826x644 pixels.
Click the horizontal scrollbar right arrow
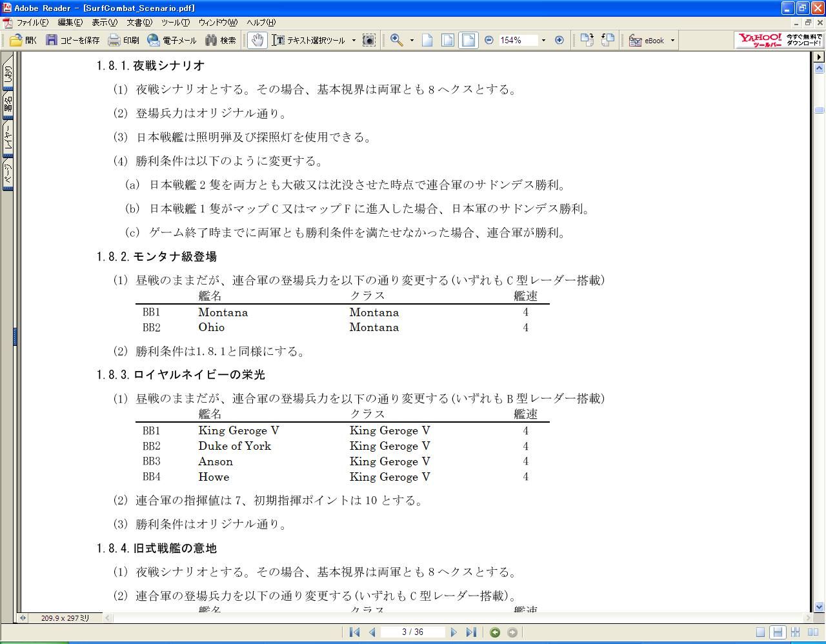click(x=808, y=618)
